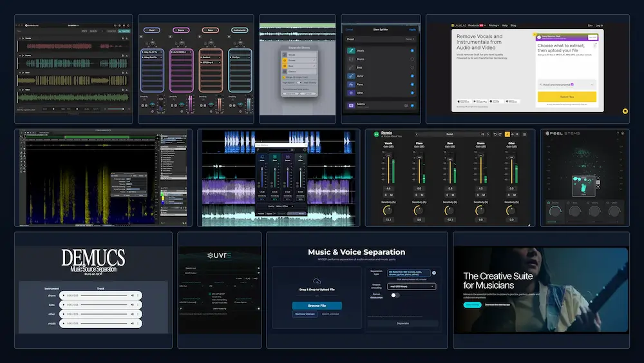Click the yellow Drums icon in Separate Stems dialog
644x363 pixels.
click(284, 61)
